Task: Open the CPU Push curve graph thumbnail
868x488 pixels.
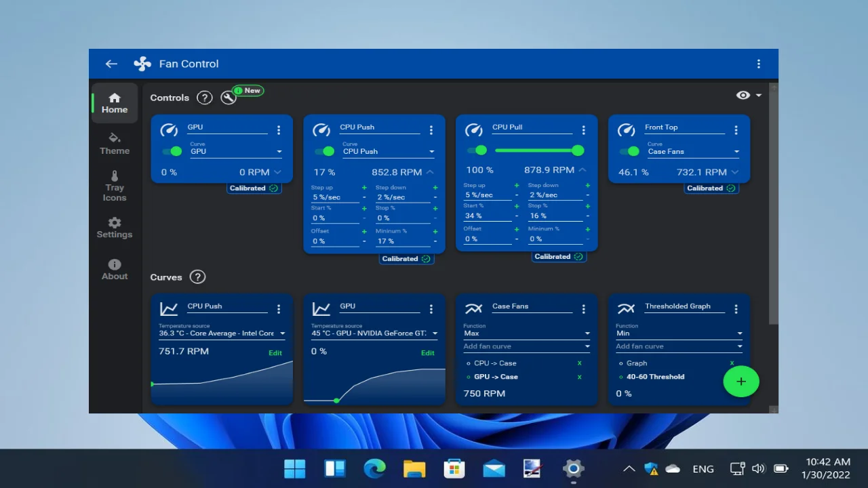Action: (222, 382)
